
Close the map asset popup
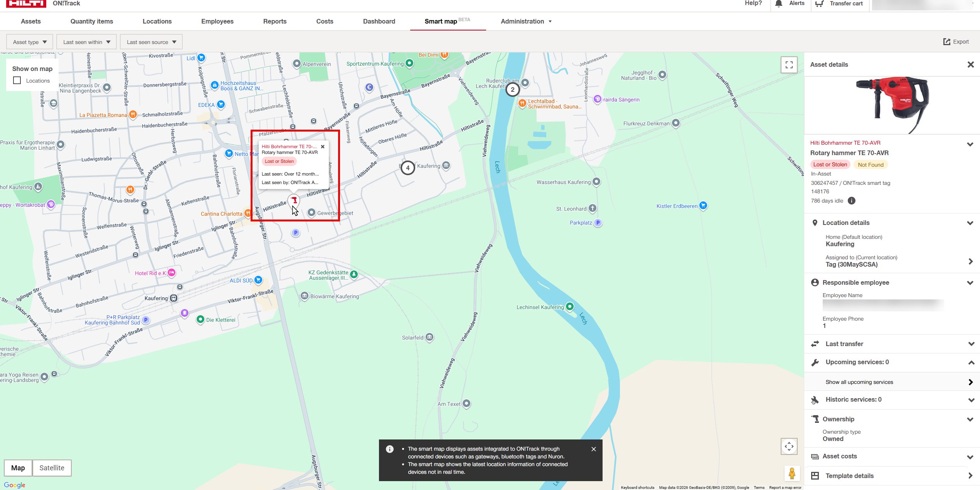[323, 147]
